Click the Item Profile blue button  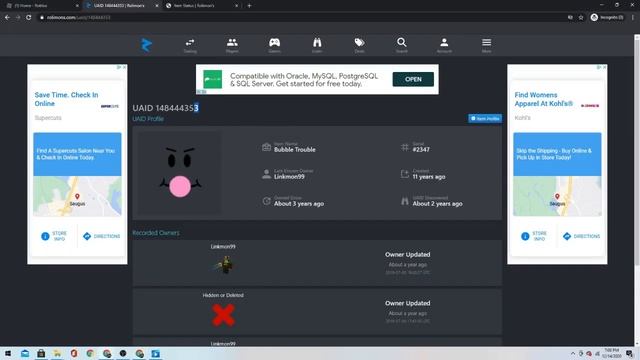(x=485, y=118)
